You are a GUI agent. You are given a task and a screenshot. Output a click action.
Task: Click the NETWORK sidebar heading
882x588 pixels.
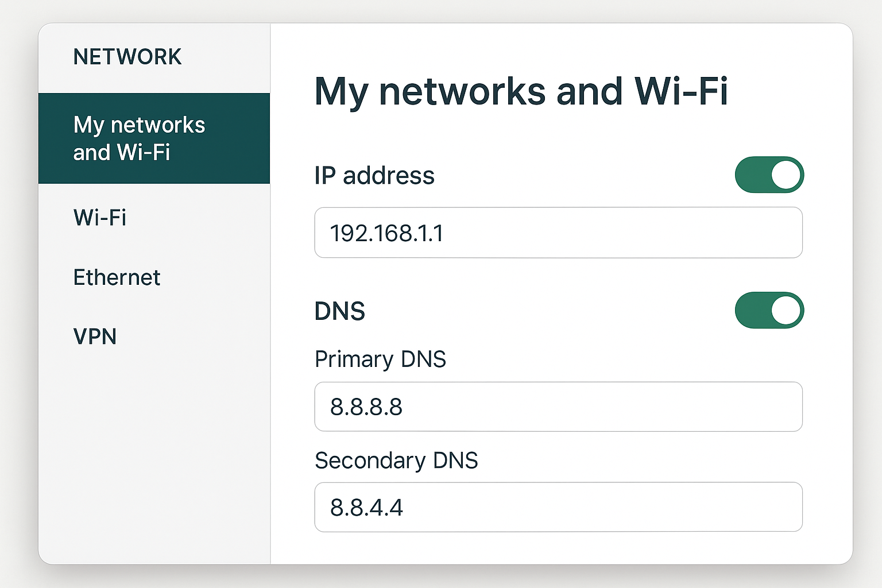127,57
